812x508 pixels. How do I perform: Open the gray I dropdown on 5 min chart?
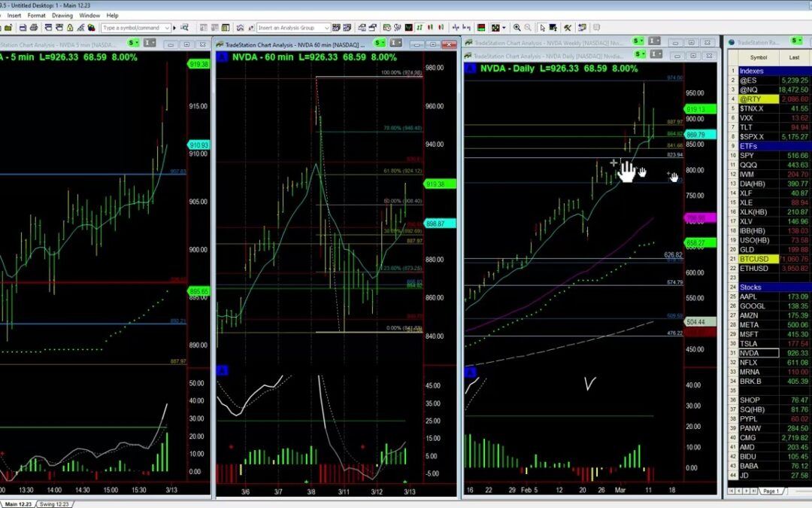(150, 43)
